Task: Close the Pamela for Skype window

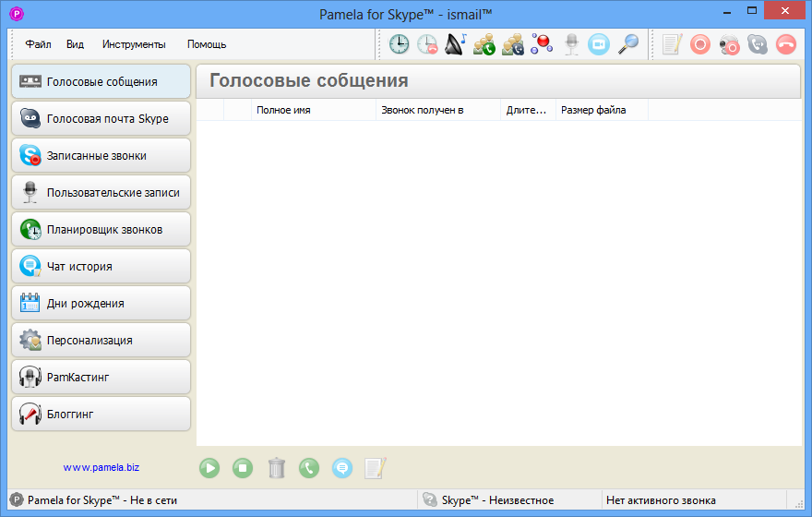Action: tap(785, 11)
